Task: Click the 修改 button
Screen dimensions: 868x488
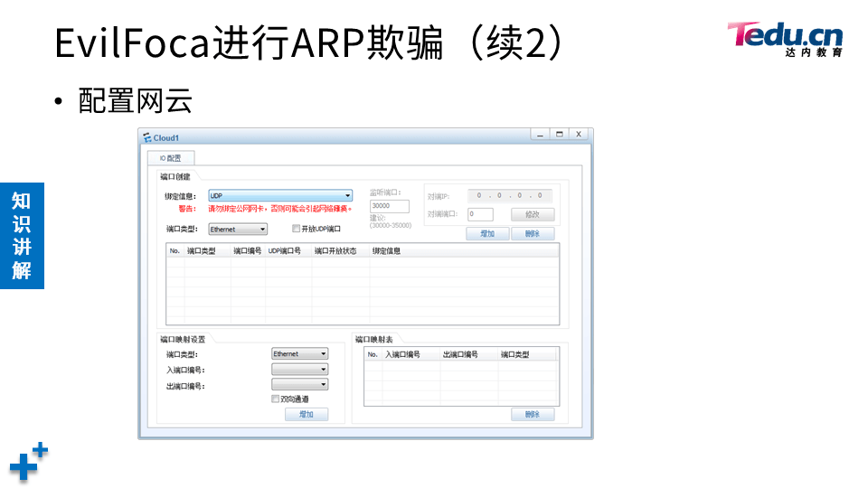Action: 533,214
